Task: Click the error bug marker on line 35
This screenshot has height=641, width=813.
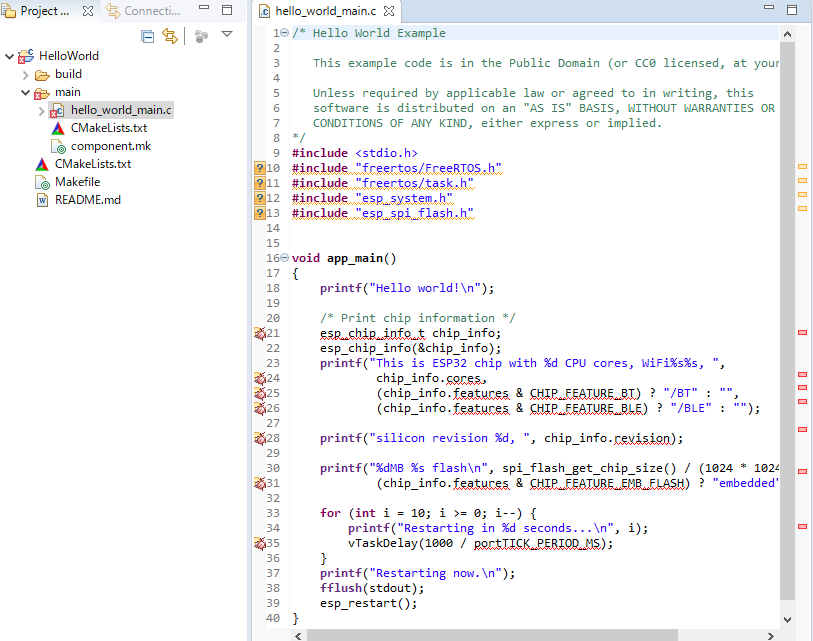Action: pyautogui.click(x=260, y=543)
